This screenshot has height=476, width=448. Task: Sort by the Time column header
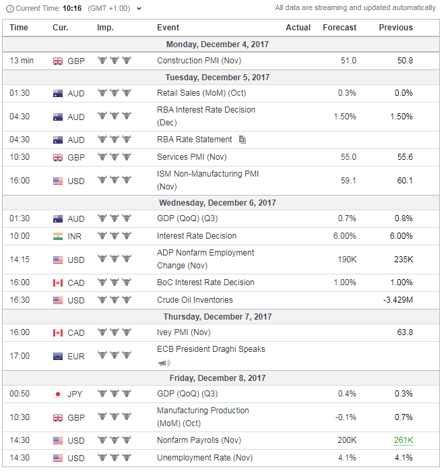(x=19, y=28)
